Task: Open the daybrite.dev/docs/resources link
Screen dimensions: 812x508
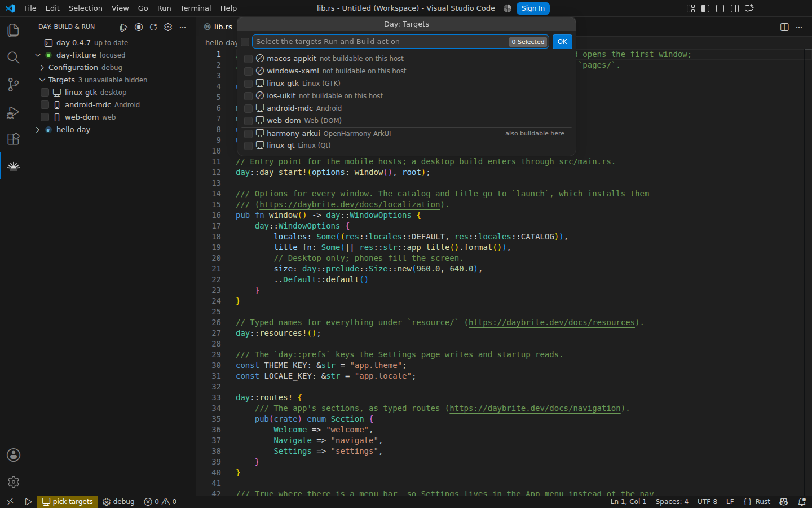Action: click(551, 323)
